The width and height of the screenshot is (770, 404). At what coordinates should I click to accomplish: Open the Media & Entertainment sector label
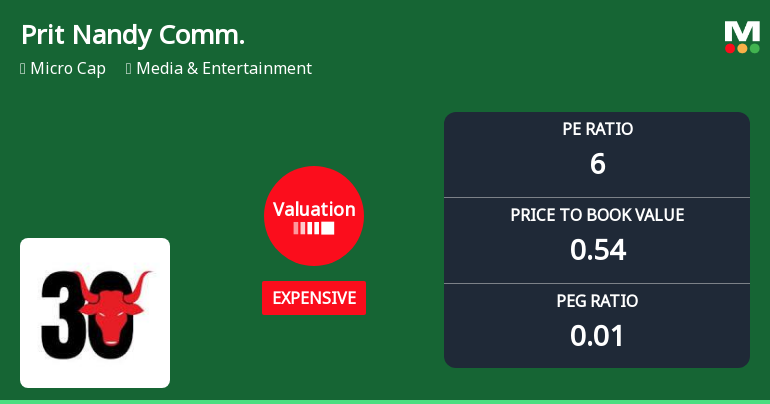tap(224, 69)
